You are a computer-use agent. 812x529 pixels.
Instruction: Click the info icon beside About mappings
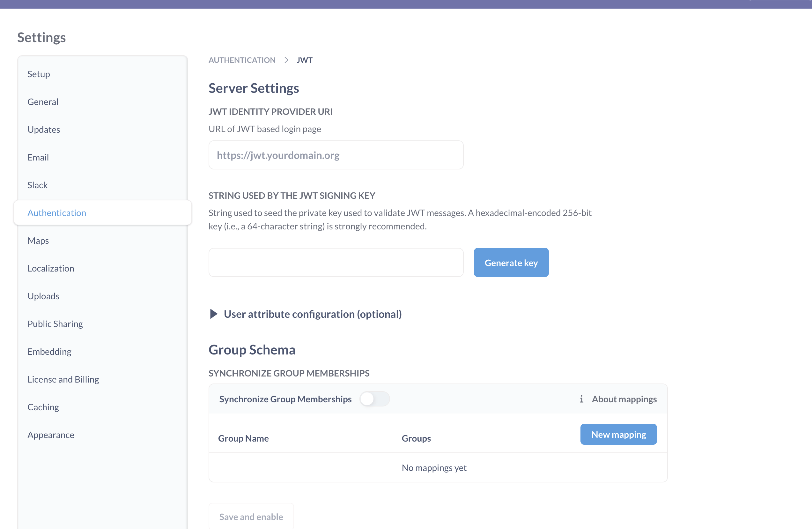581,399
